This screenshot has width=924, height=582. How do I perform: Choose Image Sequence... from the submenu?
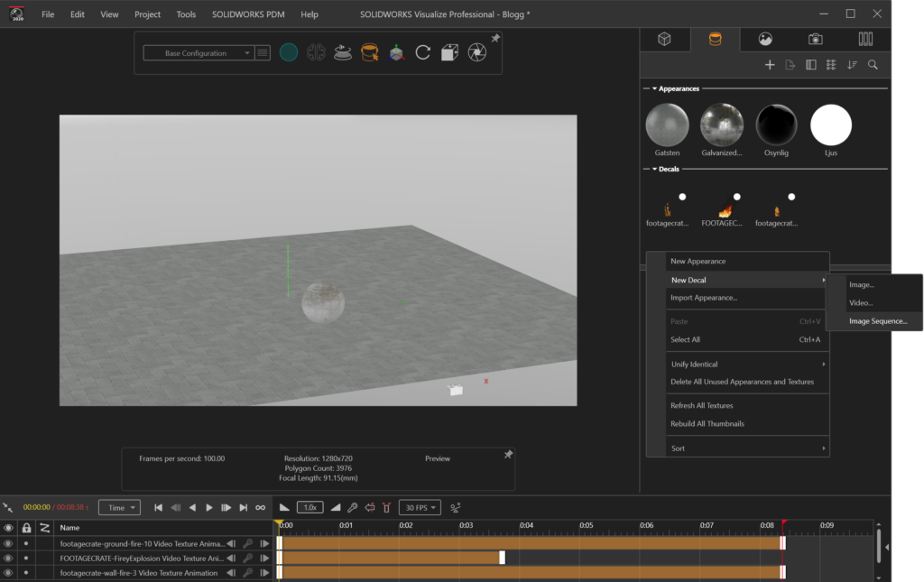tap(877, 321)
